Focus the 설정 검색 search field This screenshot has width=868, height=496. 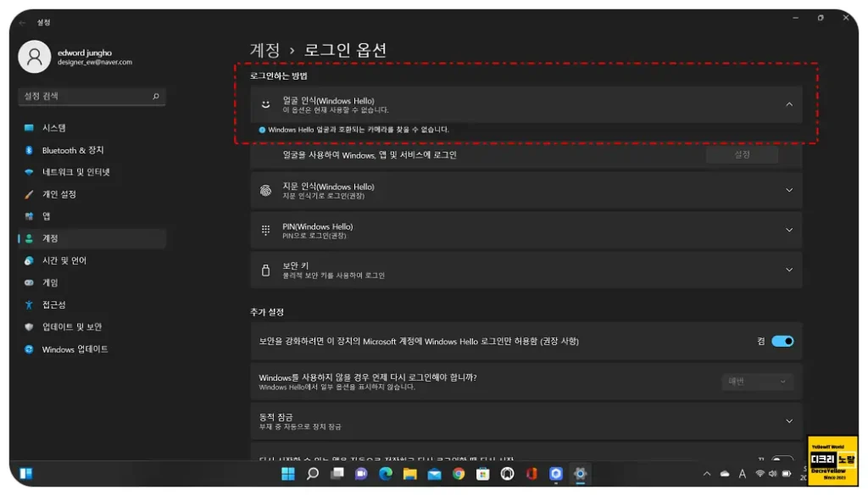point(92,97)
